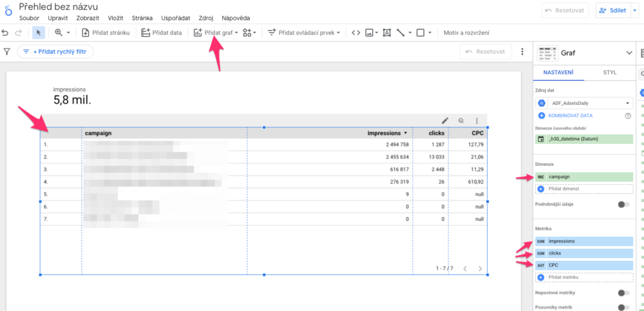This screenshot has height=311, width=644.
Task: Insert a text box
Action: pyautogui.click(x=386, y=33)
